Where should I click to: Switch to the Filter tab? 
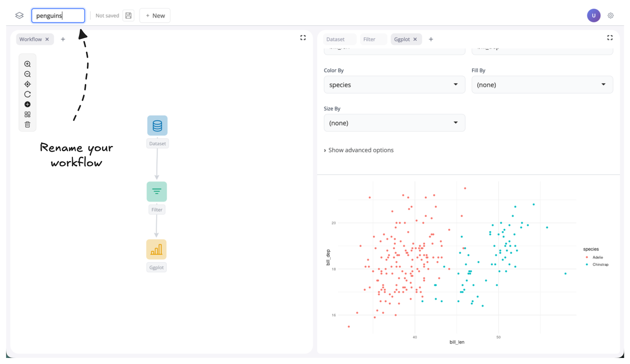[369, 39]
